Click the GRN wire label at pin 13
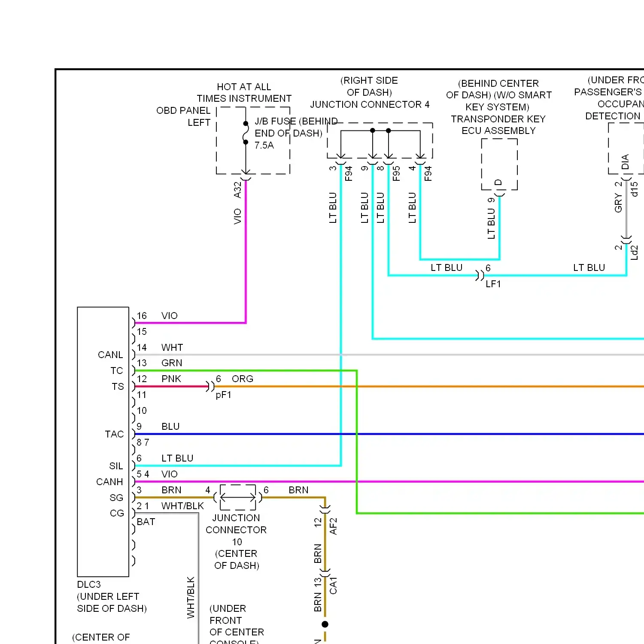Viewport: 644px width, 644px height. (x=172, y=363)
